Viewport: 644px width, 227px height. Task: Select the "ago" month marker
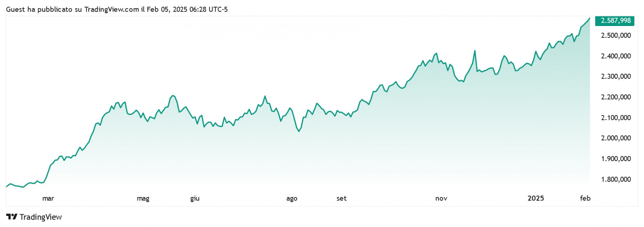(292, 198)
